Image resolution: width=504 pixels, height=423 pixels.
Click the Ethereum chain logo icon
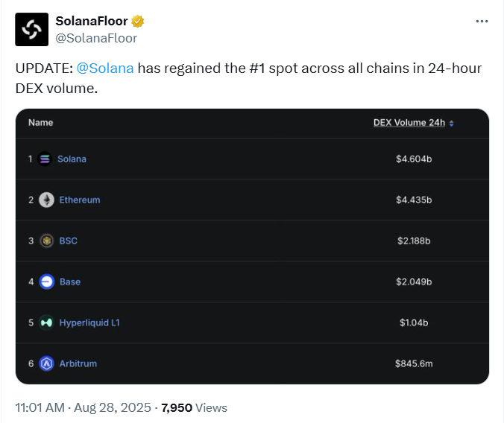click(x=47, y=200)
